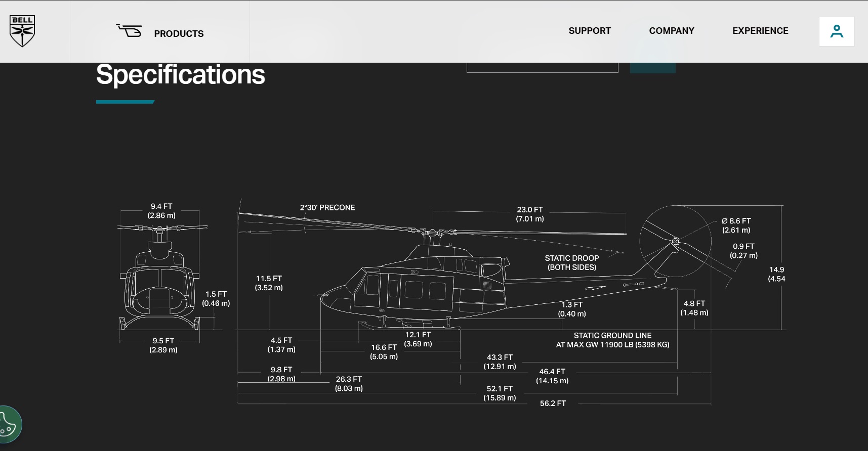Select COMPANY in the navigation bar

671,31
